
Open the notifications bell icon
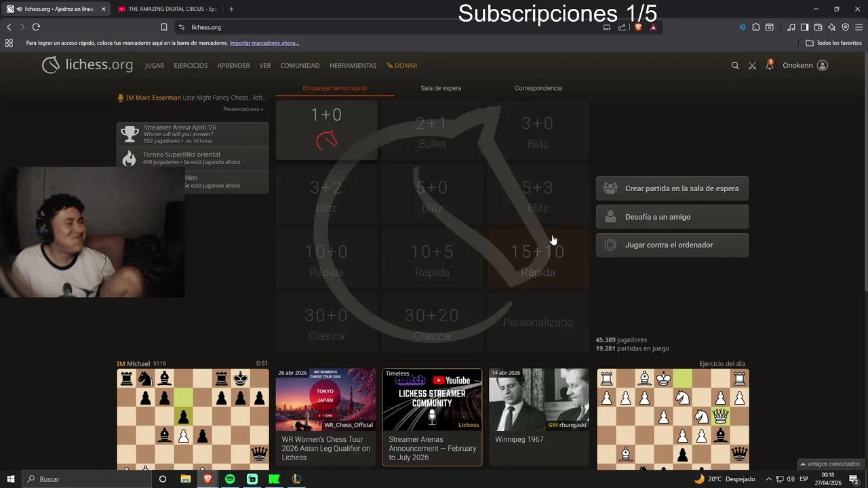(x=770, y=65)
